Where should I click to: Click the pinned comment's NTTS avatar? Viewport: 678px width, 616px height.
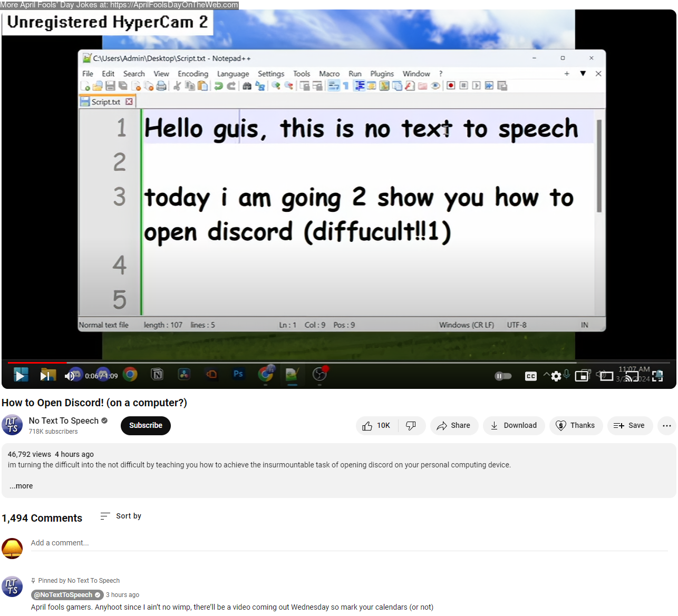[12, 586]
